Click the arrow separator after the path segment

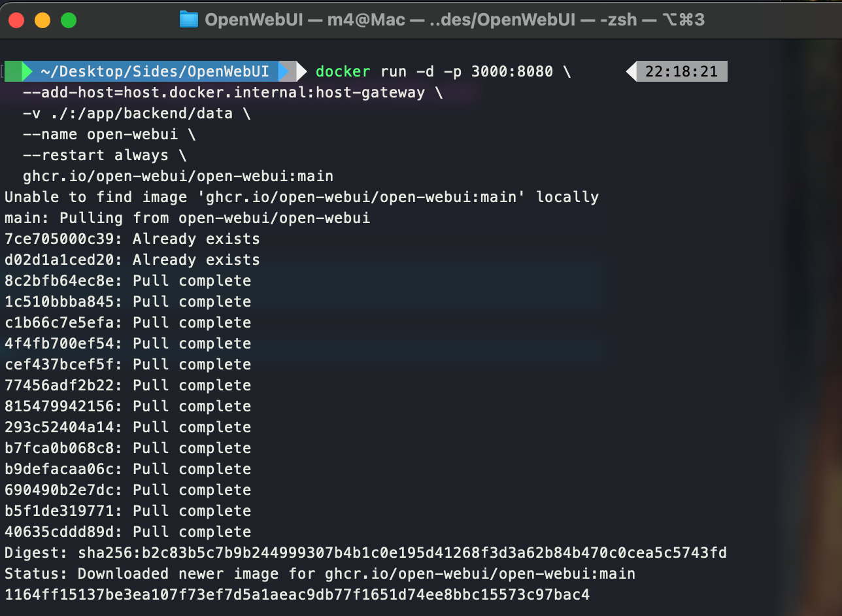(x=294, y=71)
